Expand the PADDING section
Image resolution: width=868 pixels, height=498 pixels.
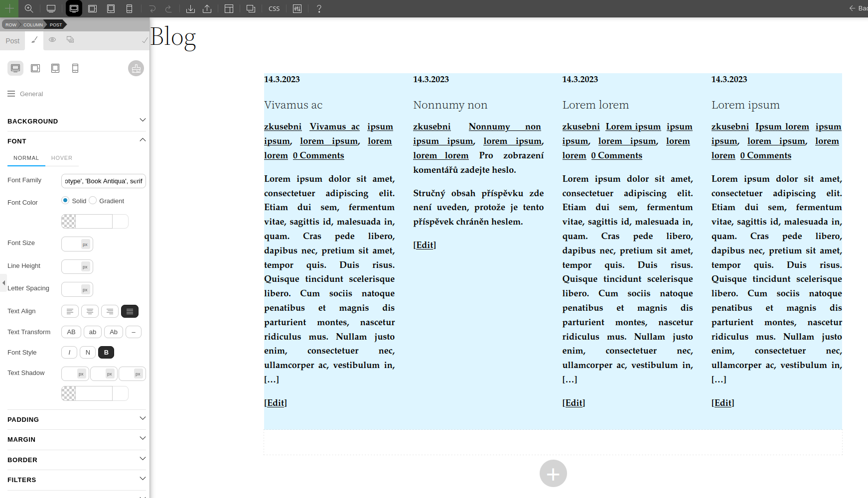77,419
